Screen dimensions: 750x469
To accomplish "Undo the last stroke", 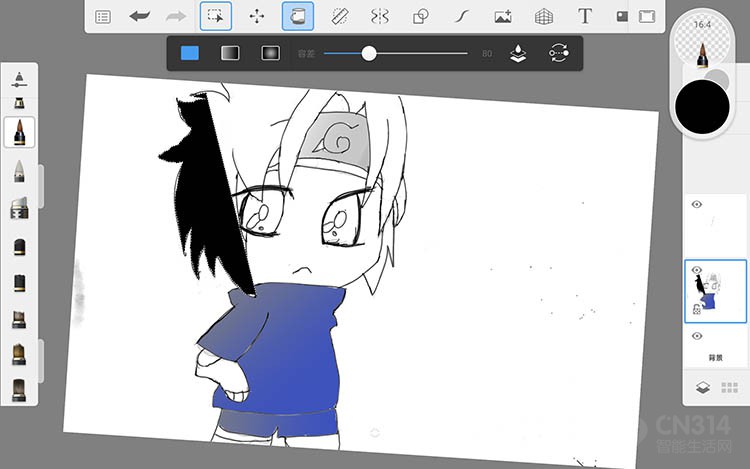I will pyautogui.click(x=140, y=17).
